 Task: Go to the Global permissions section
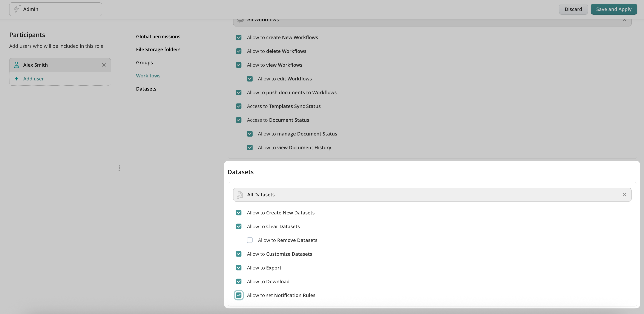(158, 37)
